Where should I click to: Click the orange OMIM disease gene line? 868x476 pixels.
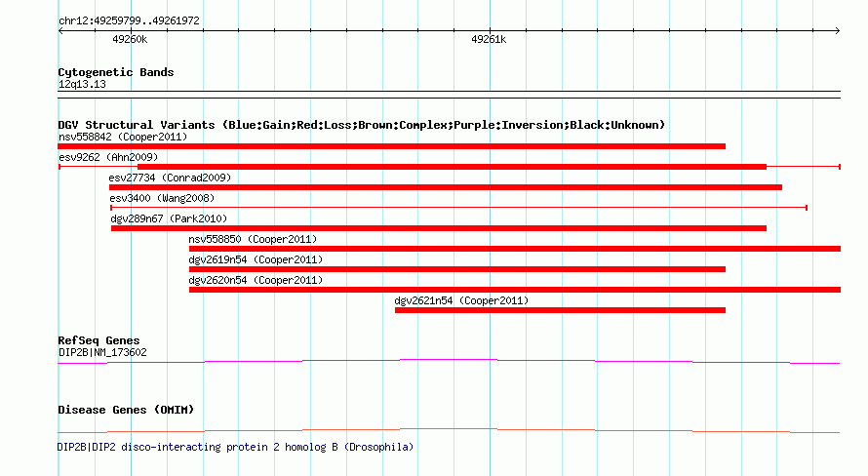click(x=449, y=430)
